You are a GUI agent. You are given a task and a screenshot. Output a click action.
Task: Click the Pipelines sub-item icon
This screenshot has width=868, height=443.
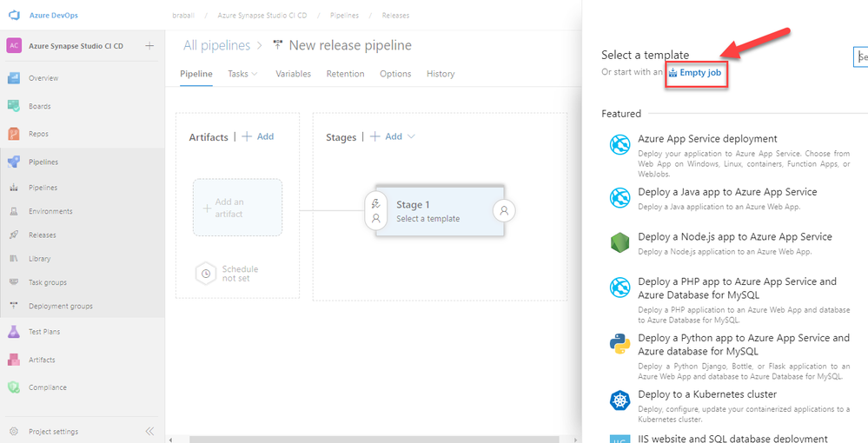pos(14,188)
